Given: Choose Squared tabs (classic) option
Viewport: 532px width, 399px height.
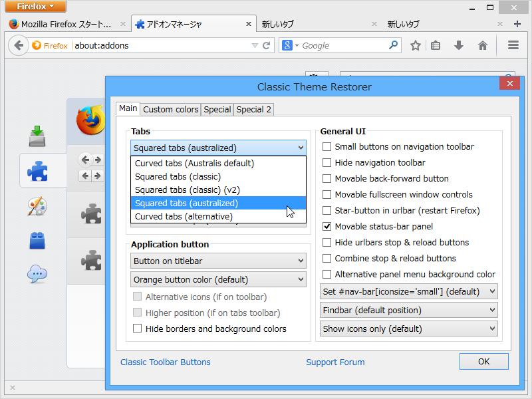Looking at the screenshot, I should 218,176.
